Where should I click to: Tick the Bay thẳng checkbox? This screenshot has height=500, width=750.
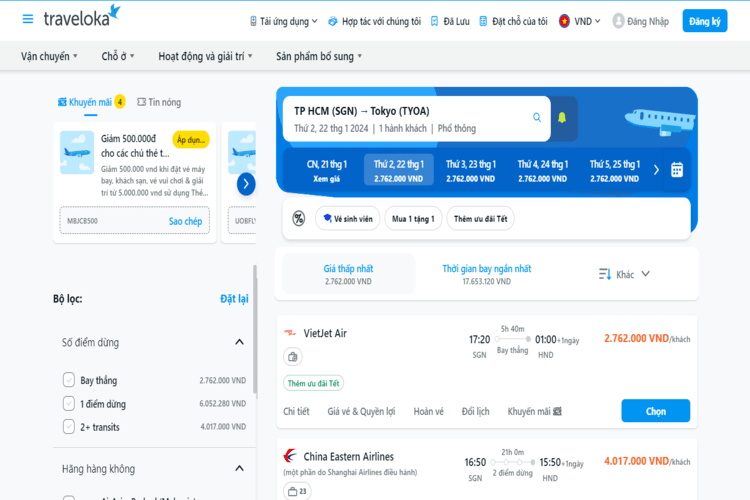(69, 380)
